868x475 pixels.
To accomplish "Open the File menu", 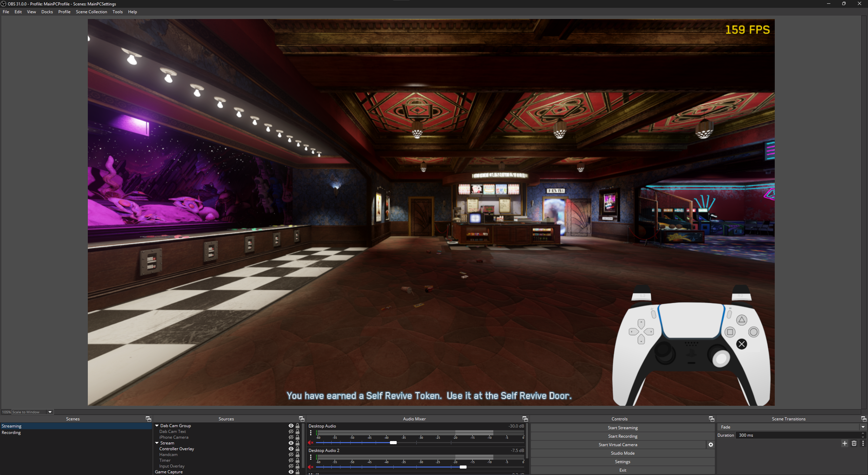I will click(x=6, y=12).
